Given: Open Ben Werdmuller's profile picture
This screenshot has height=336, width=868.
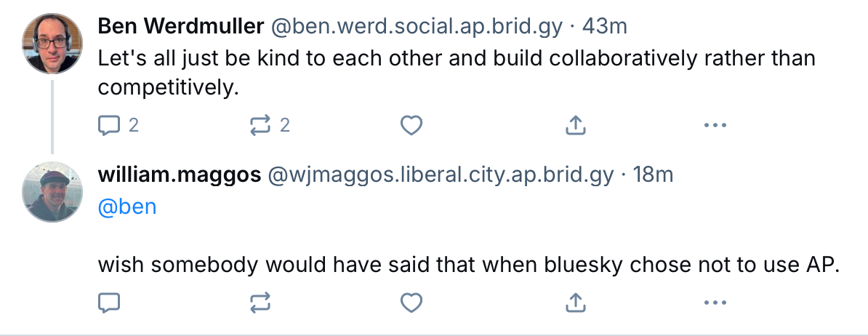Looking at the screenshot, I should pos(53,44).
